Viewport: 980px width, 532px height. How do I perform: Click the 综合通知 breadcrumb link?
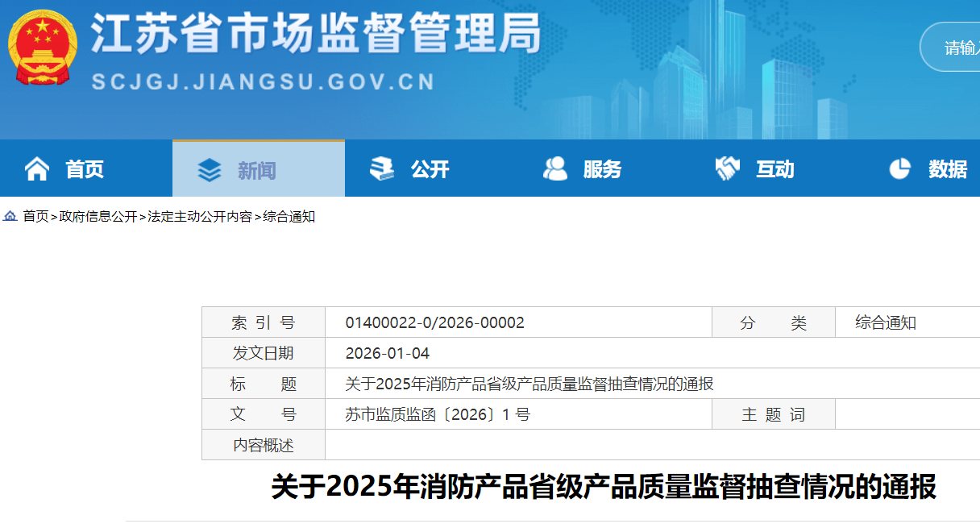point(289,217)
